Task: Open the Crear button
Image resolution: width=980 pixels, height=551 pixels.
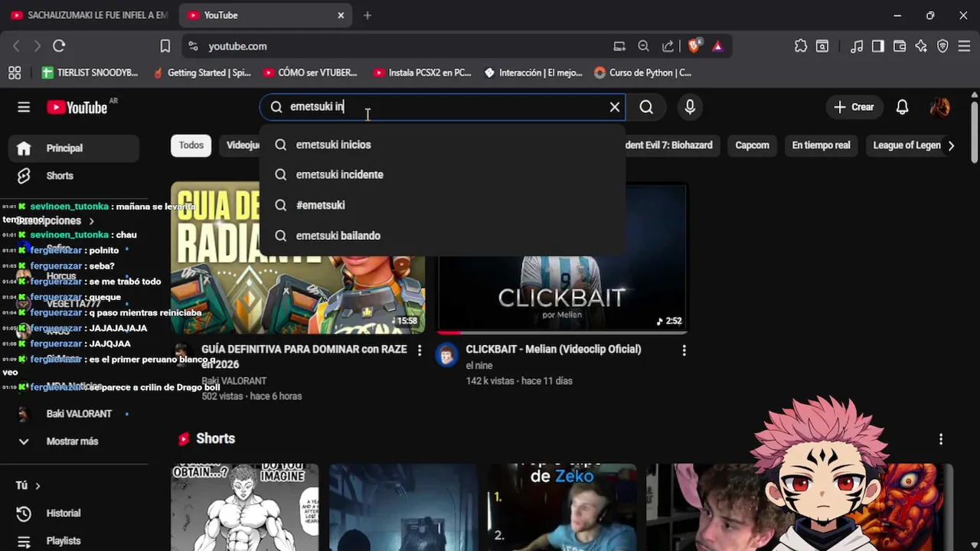Action: click(854, 107)
